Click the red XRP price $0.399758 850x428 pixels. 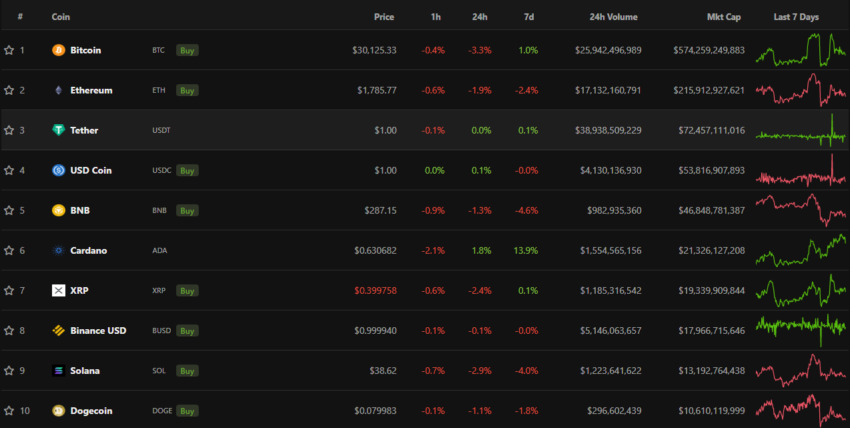tap(375, 291)
